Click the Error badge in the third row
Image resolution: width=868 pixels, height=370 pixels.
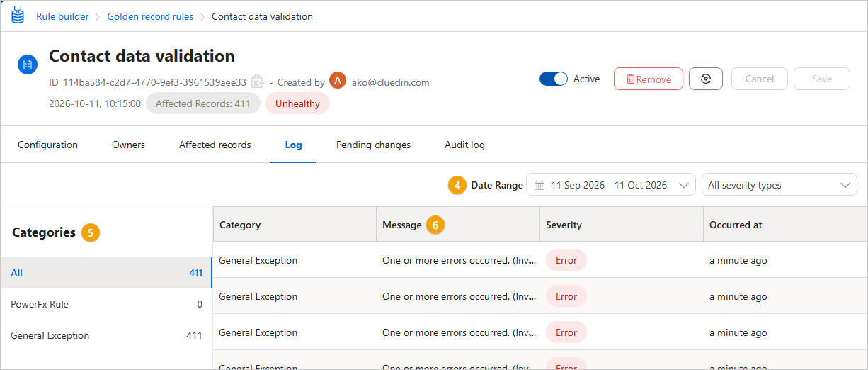click(566, 332)
